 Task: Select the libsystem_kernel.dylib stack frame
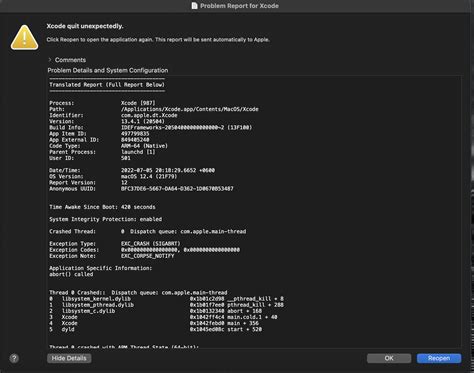167,299
